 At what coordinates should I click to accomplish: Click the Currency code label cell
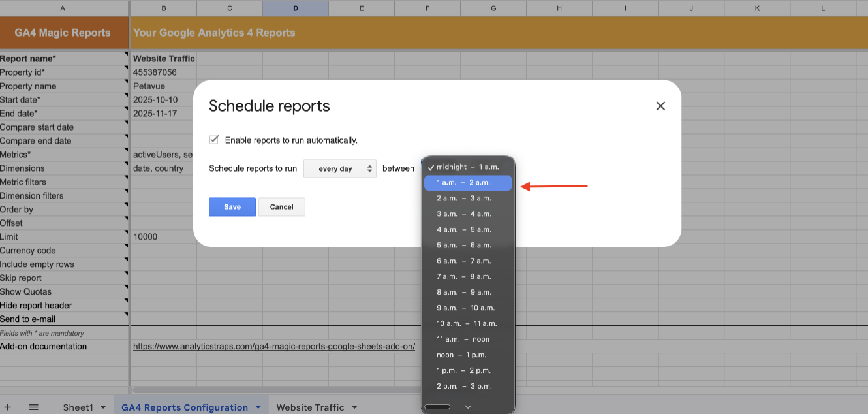coord(64,251)
